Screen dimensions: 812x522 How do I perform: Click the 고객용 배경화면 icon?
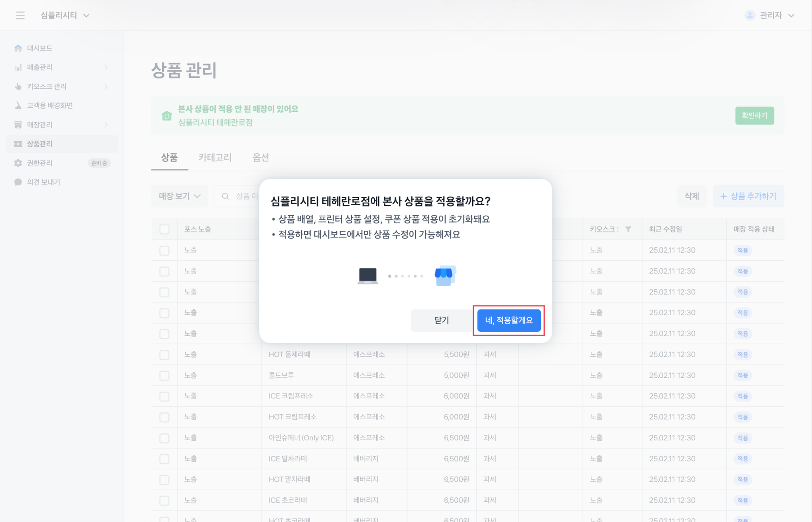18,105
